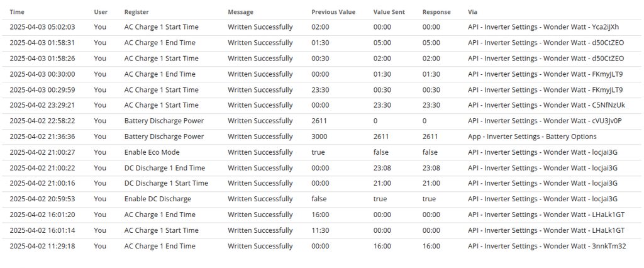Sort by the Response column header
The image size is (644, 268).
click(436, 12)
